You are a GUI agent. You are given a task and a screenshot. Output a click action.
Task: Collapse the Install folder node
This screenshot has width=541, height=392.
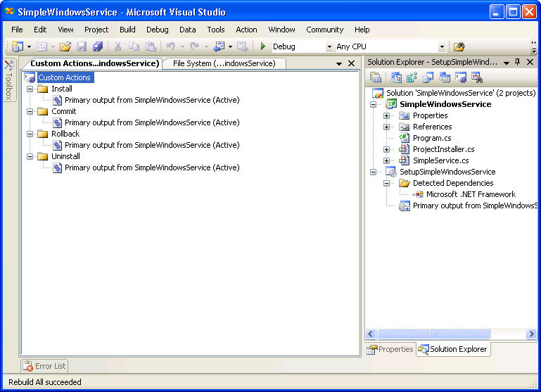30,89
